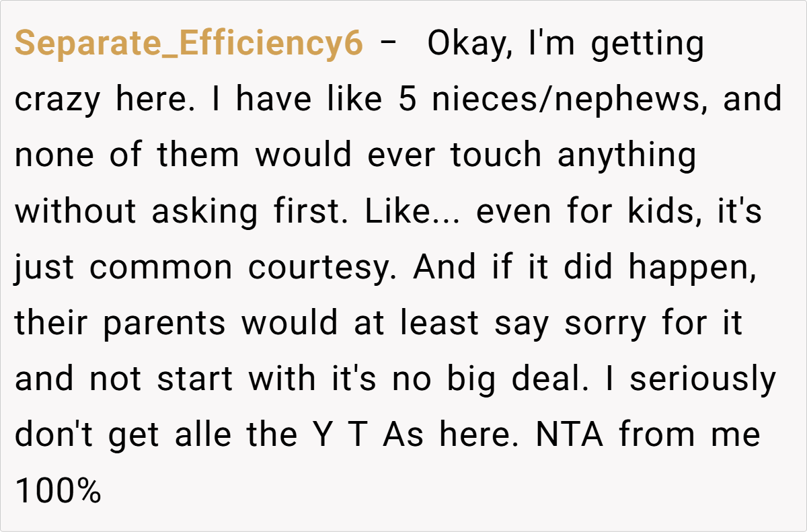Viewport: 807px width, 532px height.
Task: Click the word "touch" in the comment
Action: [x=496, y=156]
